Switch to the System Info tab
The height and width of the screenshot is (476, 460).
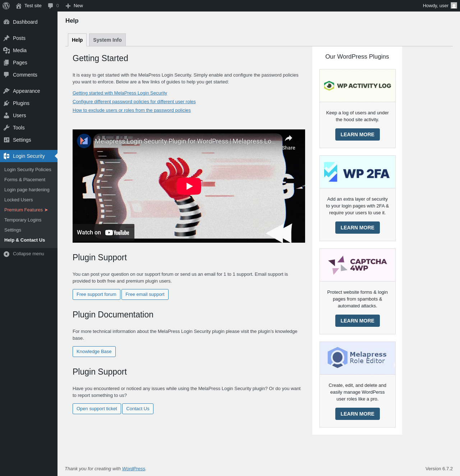click(x=107, y=40)
